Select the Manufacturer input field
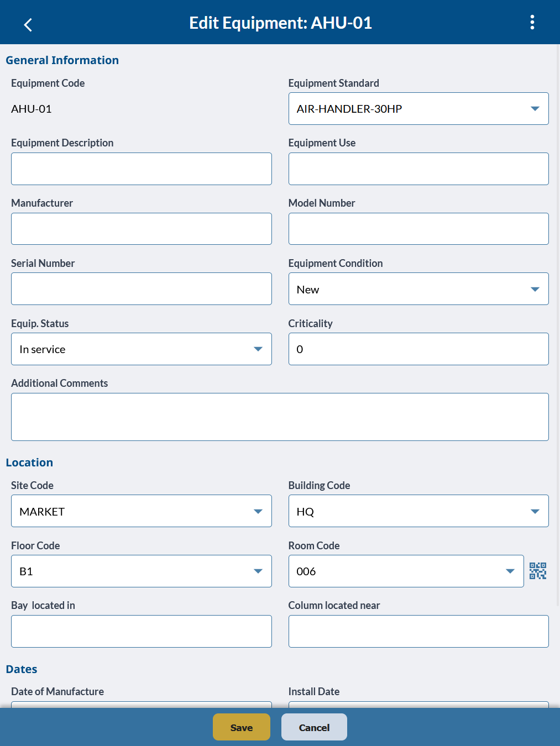 pos(141,229)
